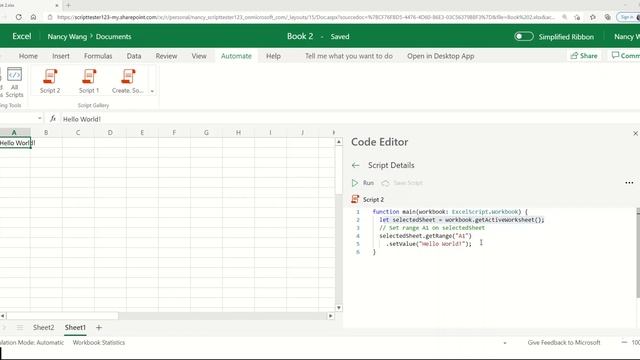
Task: Open the Review ribbon tab
Action: click(x=166, y=56)
